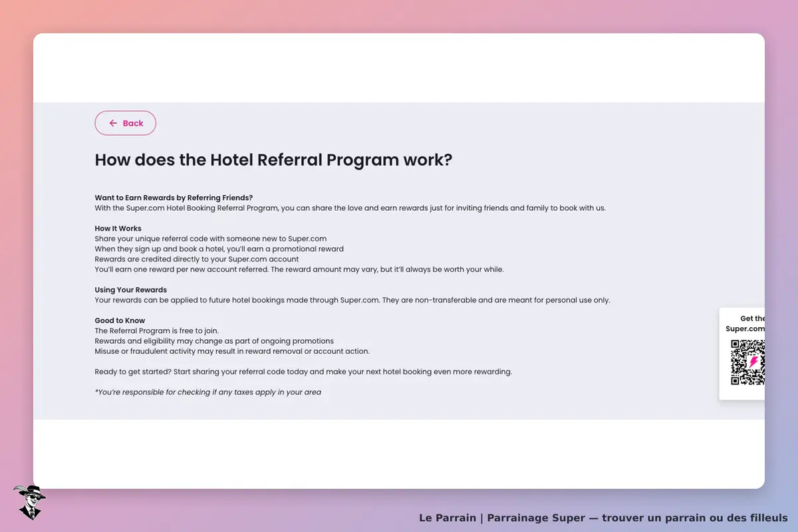Click the italic taxes disclaimer line
Screen dimensions: 798x532
click(208, 392)
